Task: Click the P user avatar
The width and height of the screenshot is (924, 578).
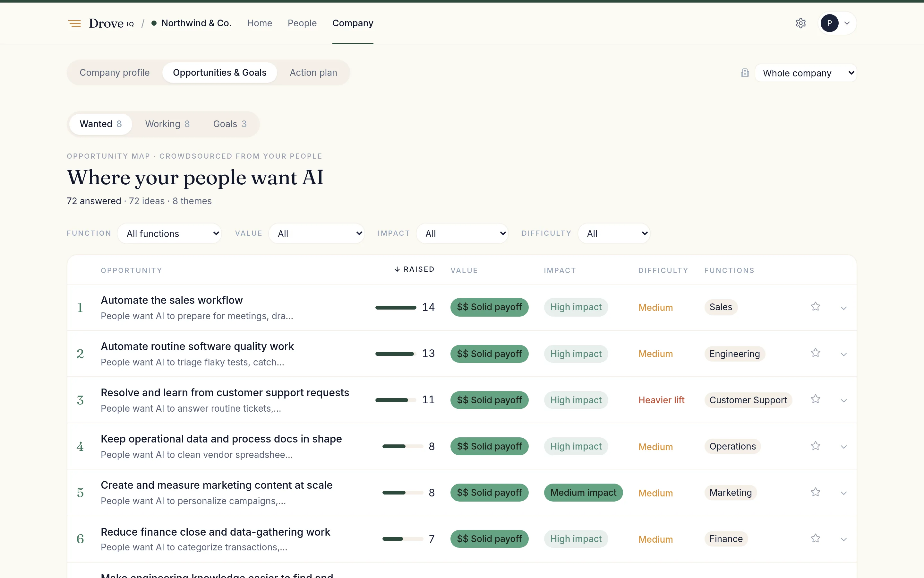Action: pos(829,23)
